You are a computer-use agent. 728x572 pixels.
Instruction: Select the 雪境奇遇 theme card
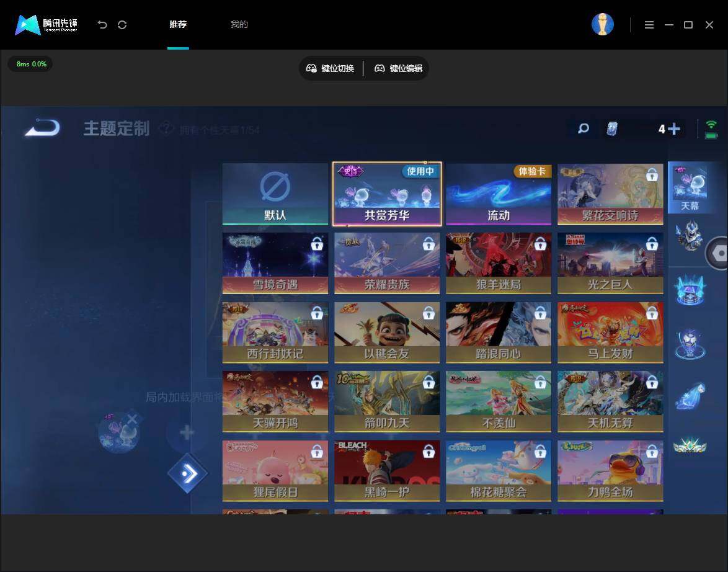[275, 263]
